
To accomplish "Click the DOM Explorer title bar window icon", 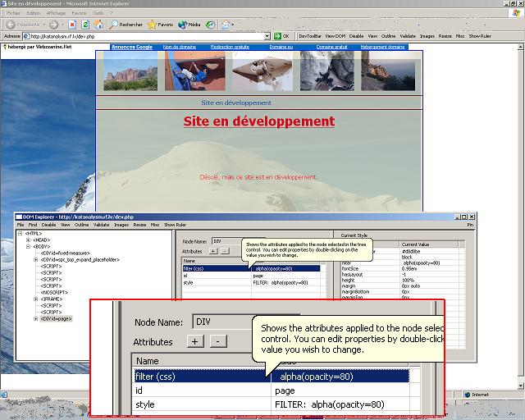I will pos(19,217).
